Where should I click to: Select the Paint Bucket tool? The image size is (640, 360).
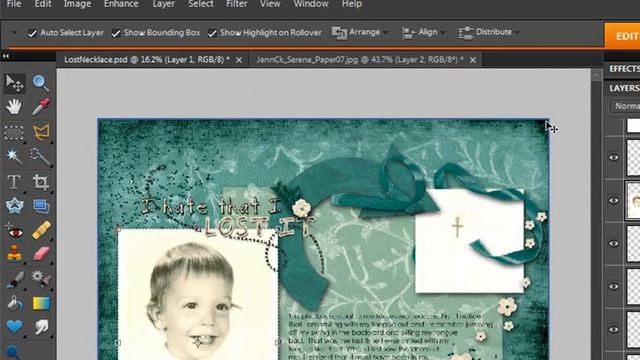coord(14,303)
